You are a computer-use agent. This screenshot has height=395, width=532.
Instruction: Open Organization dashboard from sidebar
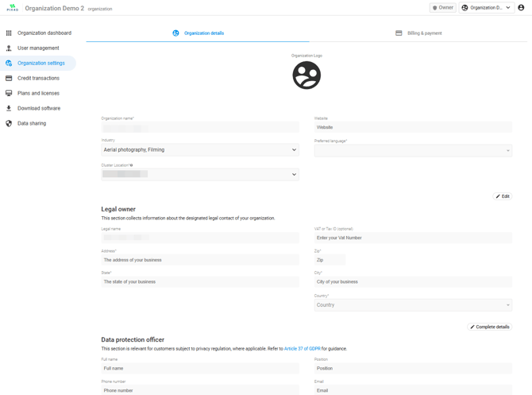coord(38,33)
